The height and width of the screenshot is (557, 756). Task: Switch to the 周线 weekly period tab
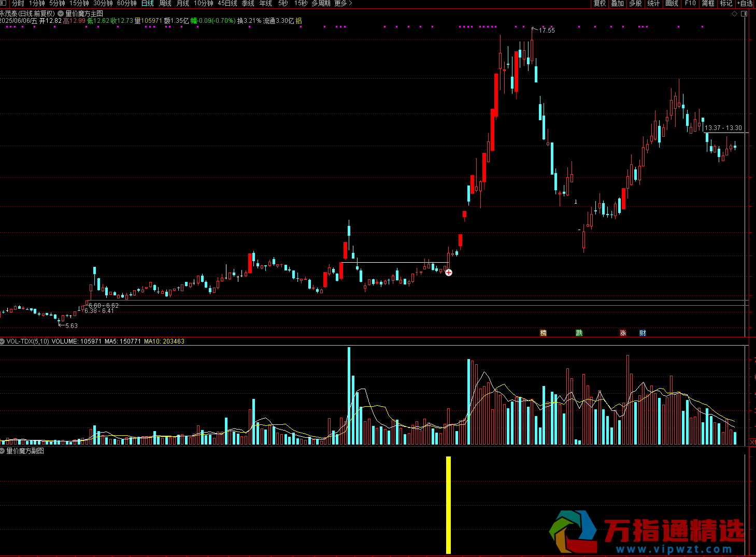tap(165, 4)
